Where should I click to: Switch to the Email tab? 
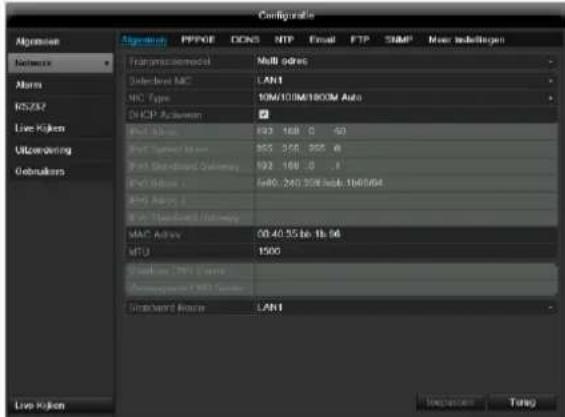tap(322, 40)
